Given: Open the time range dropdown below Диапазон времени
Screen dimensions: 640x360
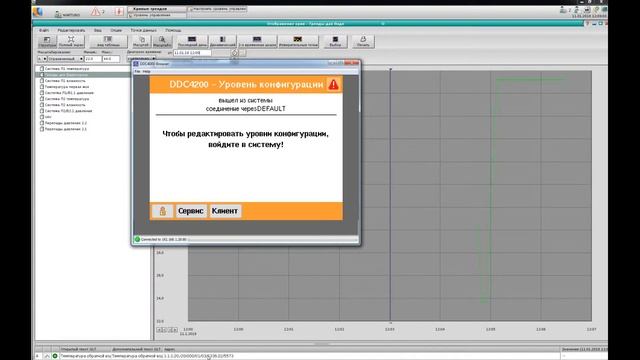Looking at the screenshot, I should [x=141, y=59].
